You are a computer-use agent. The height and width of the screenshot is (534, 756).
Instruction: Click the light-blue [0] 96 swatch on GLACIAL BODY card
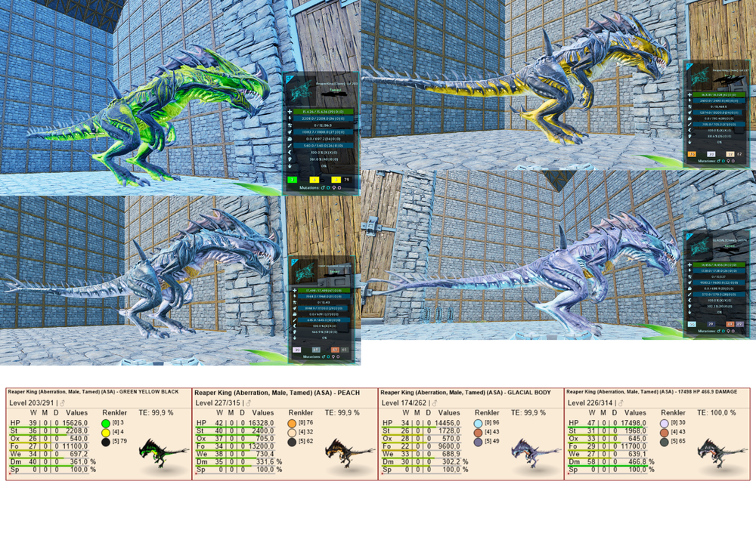pos(478,423)
